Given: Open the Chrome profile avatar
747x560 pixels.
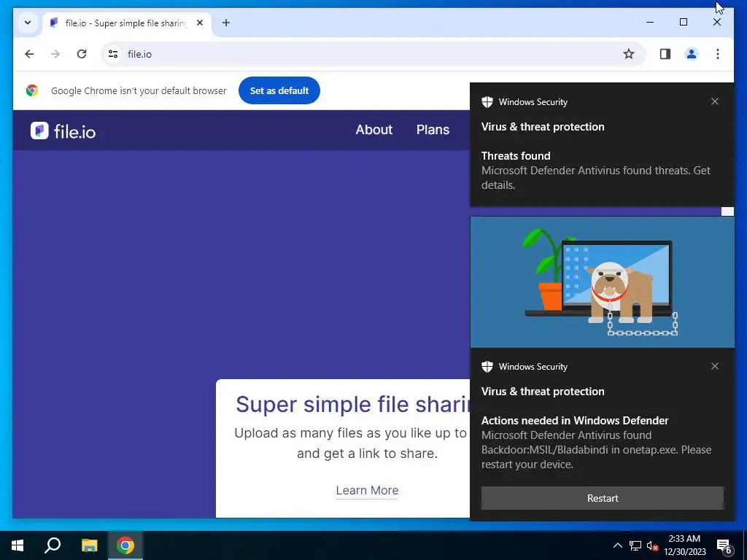Looking at the screenshot, I should [692, 54].
